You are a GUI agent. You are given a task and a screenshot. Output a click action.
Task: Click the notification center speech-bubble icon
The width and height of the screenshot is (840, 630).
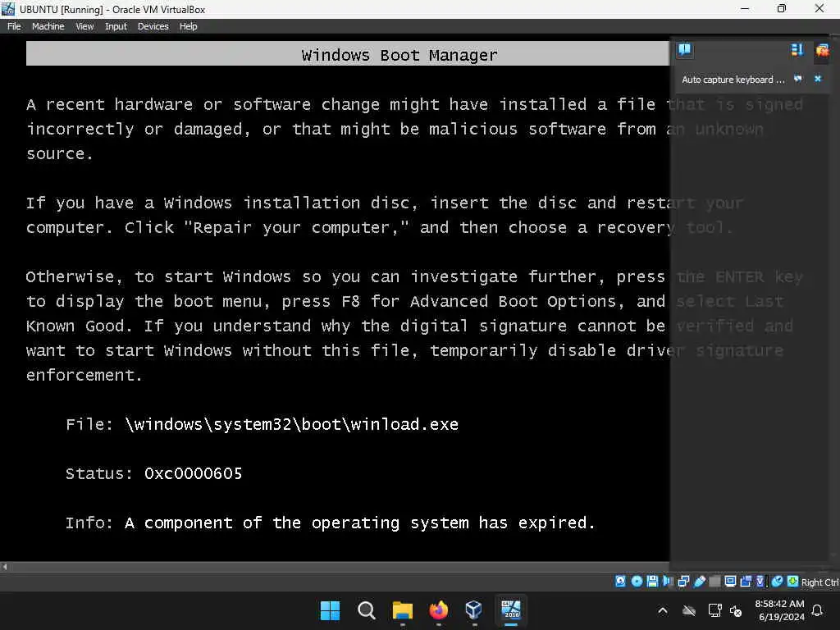(685, 50)
